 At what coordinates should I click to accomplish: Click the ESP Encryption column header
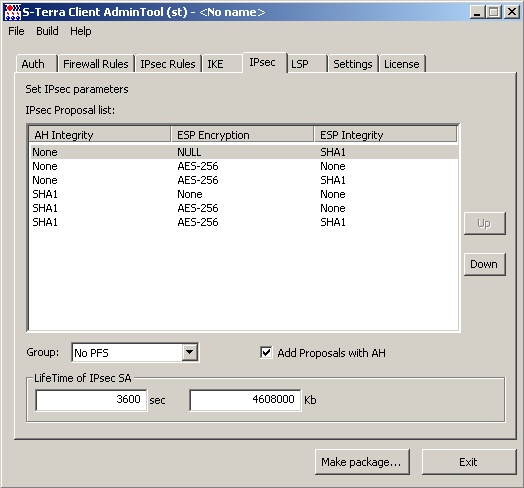pyautogui.click(x=243, y=135)
